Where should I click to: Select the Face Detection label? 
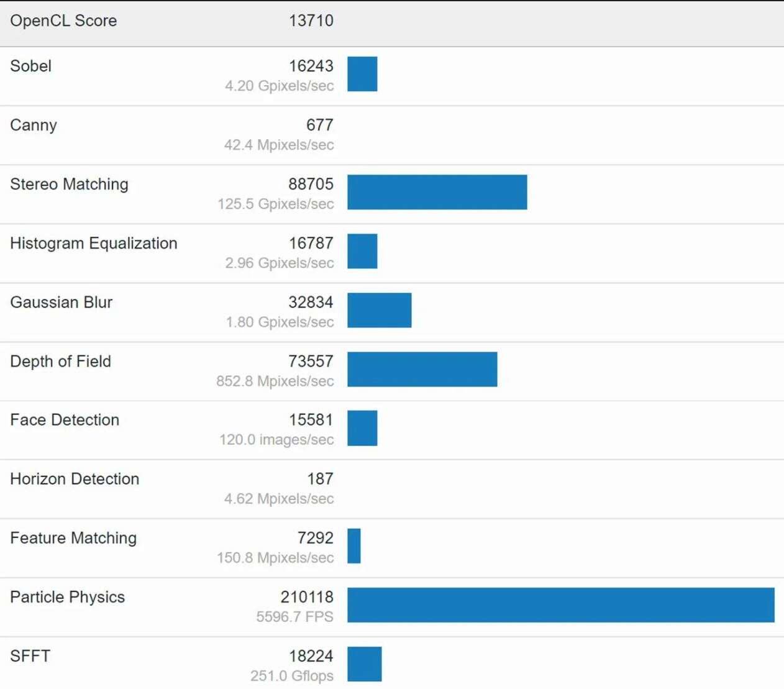[x=65, y=419]
